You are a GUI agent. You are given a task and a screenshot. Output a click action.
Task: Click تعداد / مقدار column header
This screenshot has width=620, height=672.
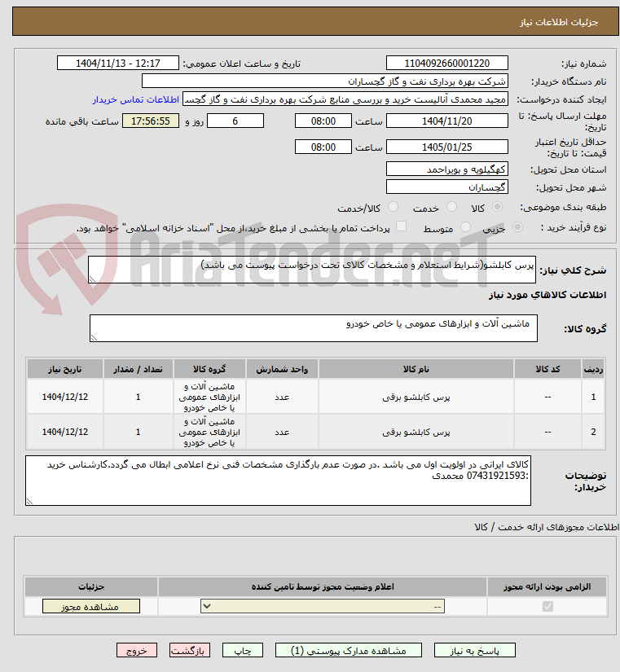point(138,369)
